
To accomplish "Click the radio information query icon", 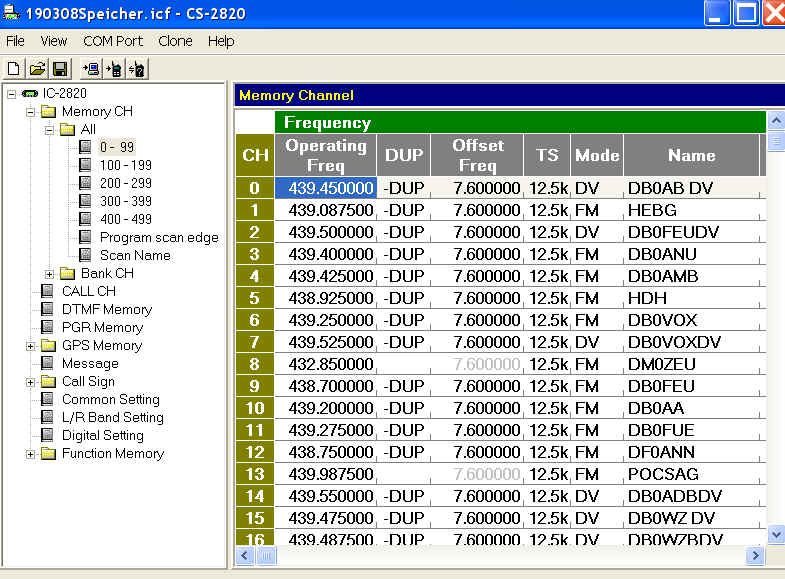I will click(x=138, y=69).
